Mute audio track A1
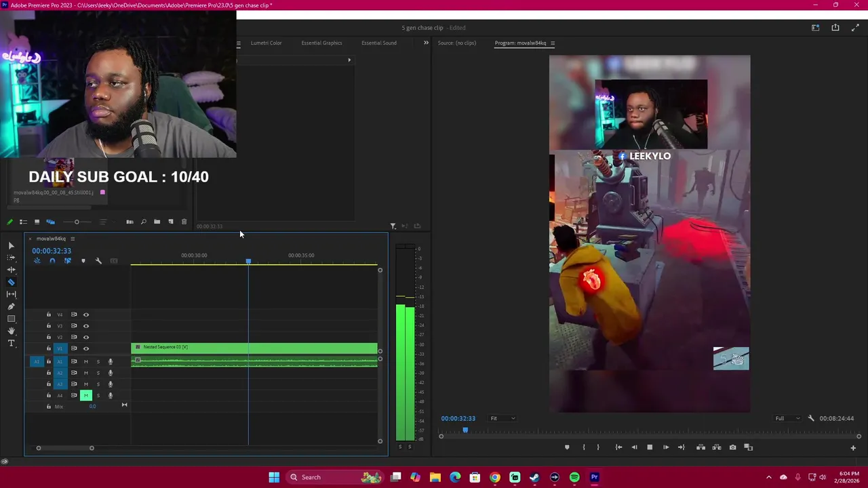The width and height of the screenshot is (868, 488). pos(85,361)
